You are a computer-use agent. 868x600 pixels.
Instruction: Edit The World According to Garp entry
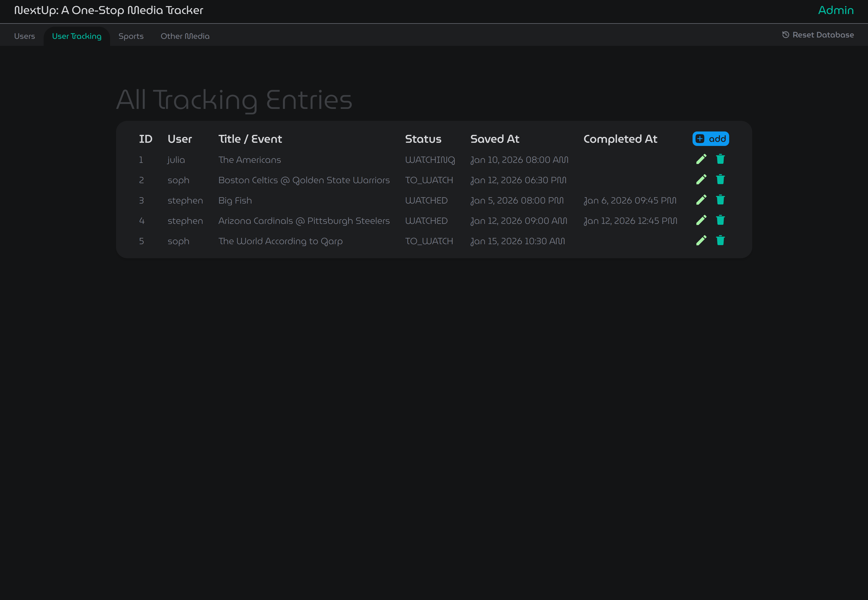[x=701, y=241]
